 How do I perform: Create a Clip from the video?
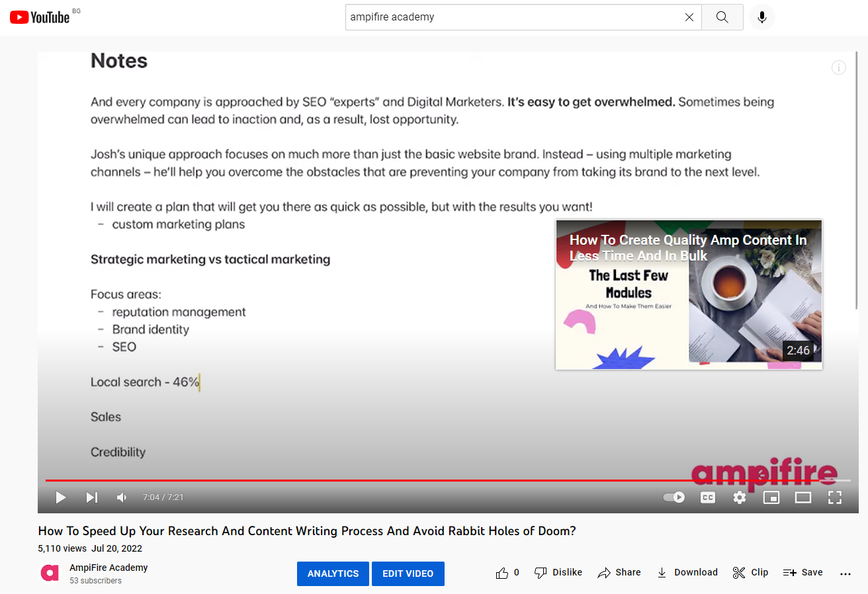tap(751, 573)
